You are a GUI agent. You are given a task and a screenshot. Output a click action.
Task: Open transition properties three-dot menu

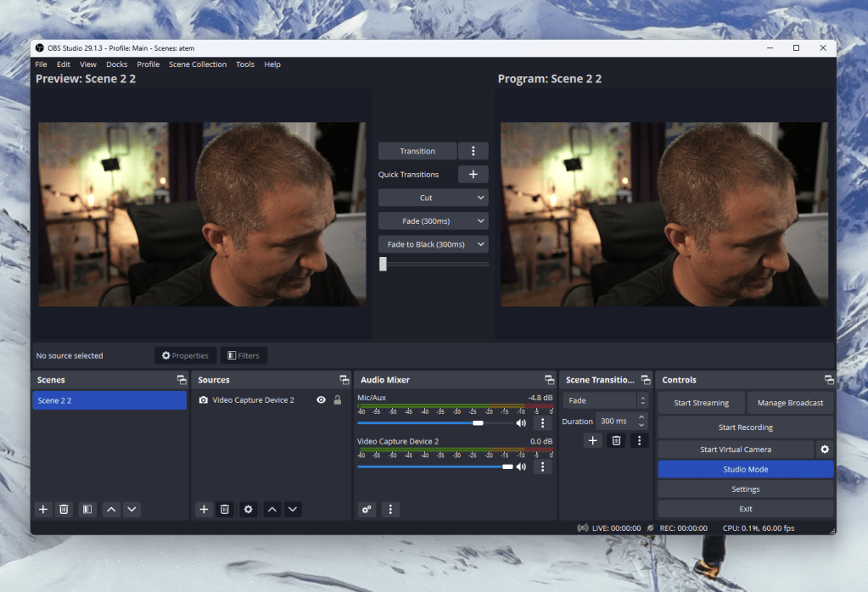point(640,440)
